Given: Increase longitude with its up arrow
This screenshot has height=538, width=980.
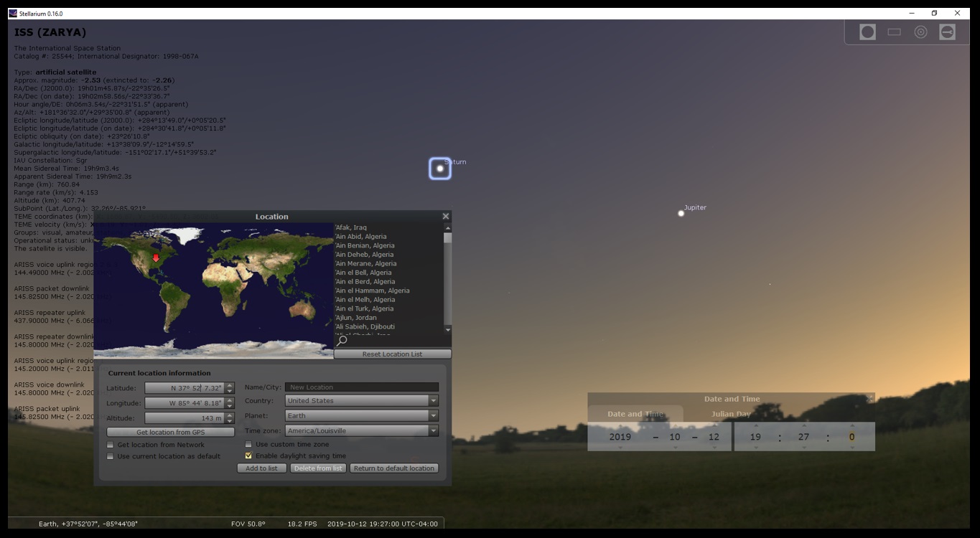Looking at the screenshot, I should tap(230, 400).
